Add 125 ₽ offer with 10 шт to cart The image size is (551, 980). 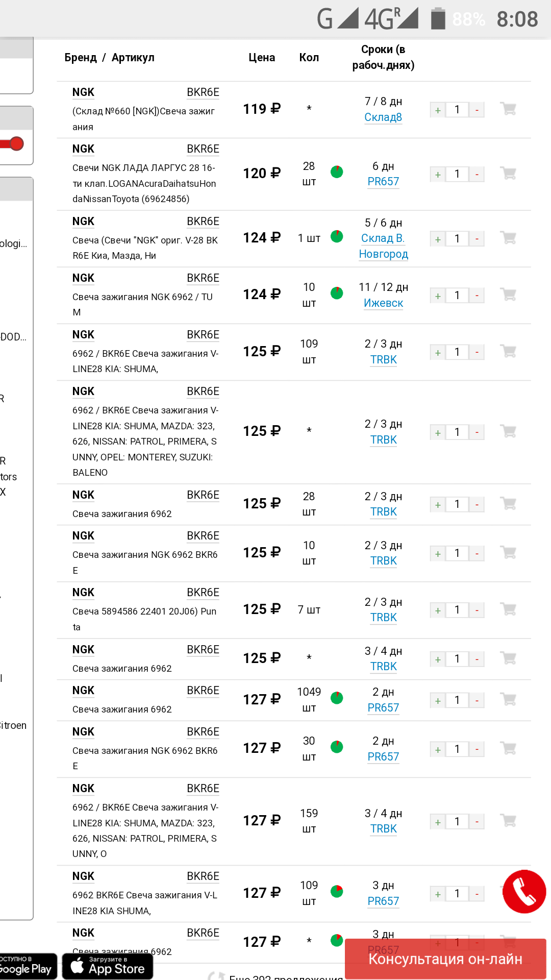[x=508, y=552]
